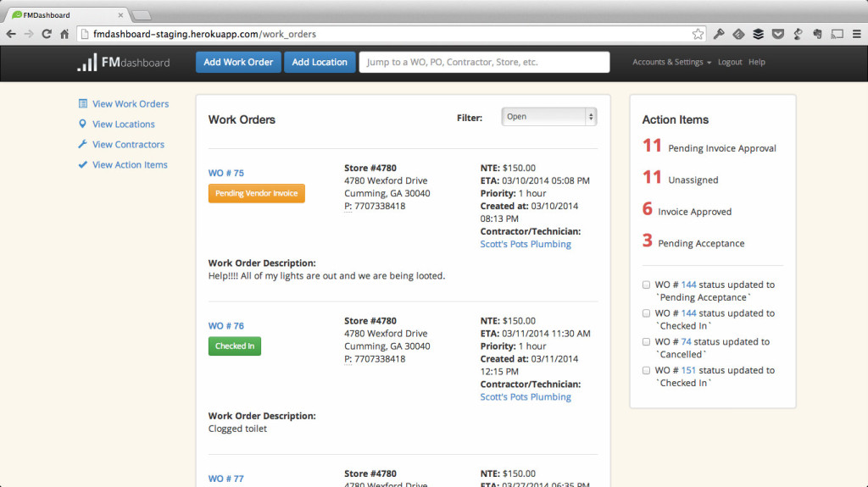Click the browser forward arrow
The image size is (868, 487).
(x=29, y=35)
